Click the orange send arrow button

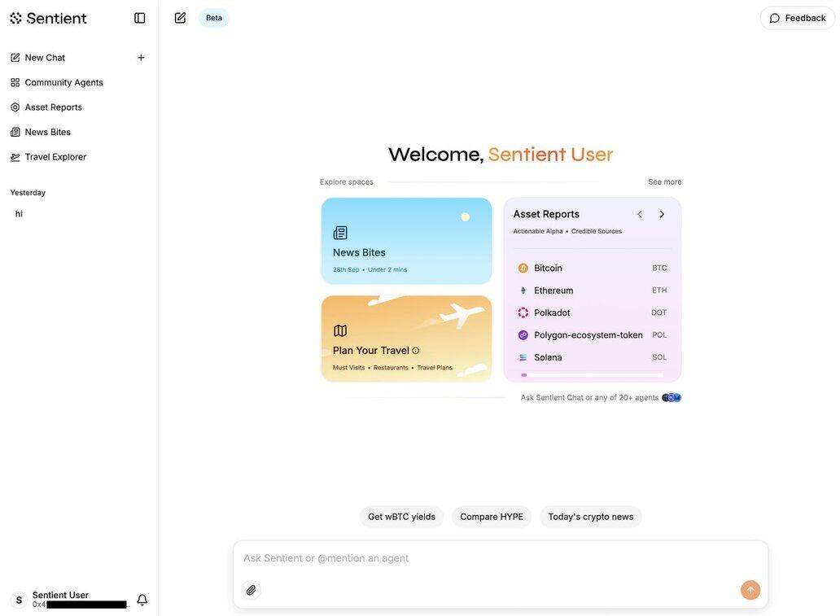(x=750, y=590)
